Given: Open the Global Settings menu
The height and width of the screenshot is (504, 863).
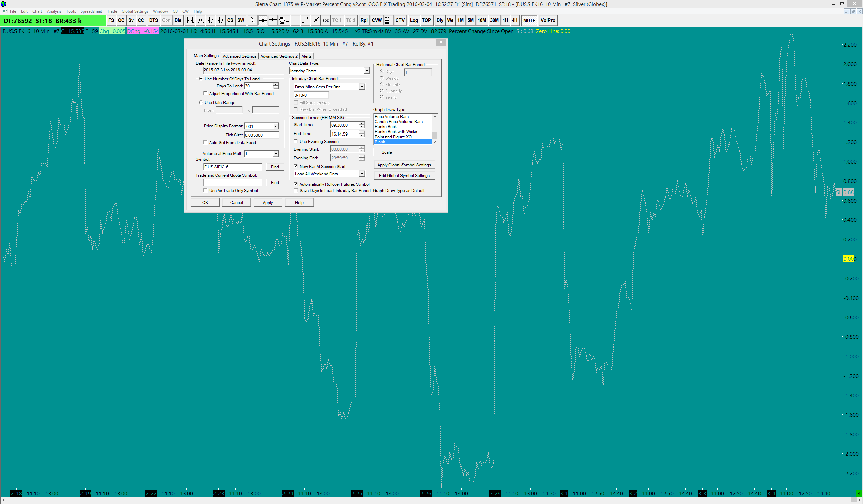Looking at the screenshot, I should click(x=135, y=11).
